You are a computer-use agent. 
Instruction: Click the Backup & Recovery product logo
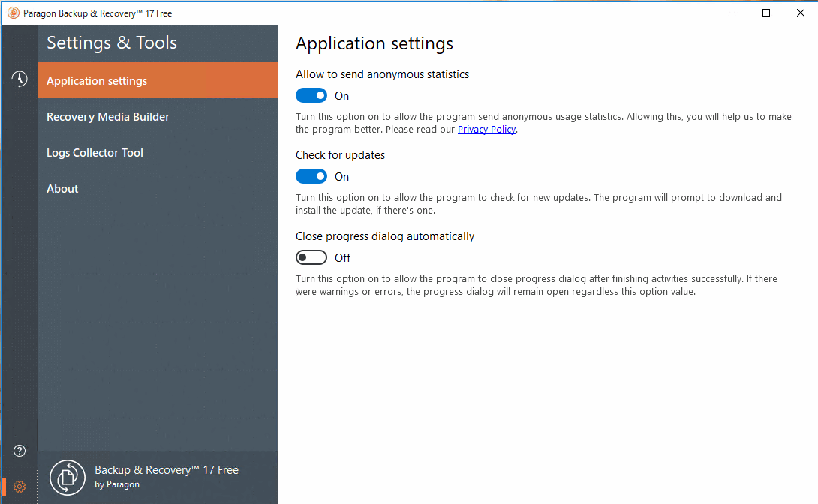[x=68, y=478]
